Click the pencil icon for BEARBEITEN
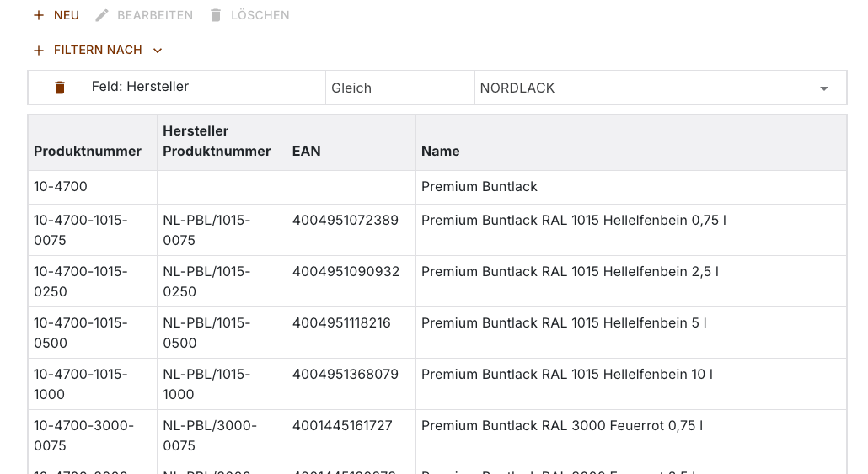 102,15
